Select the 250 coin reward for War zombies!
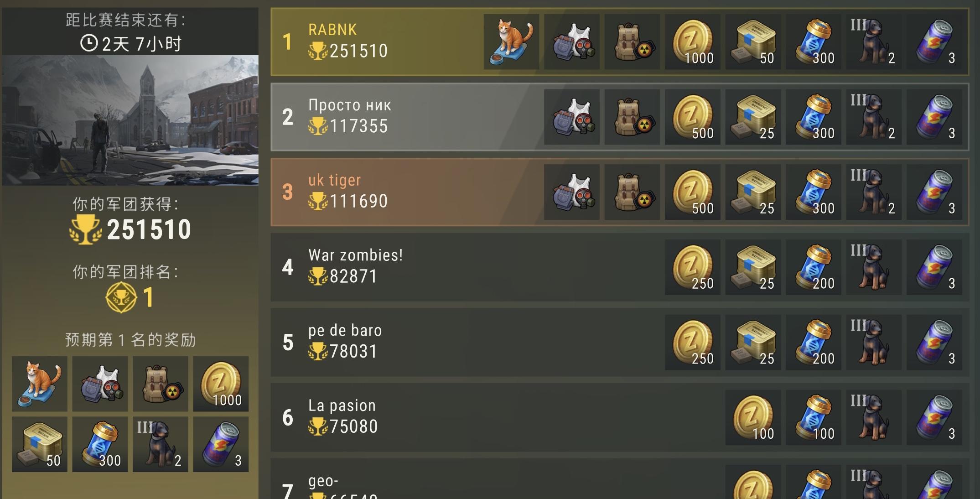This screenshot has height=499, width=980. pyautogui.click(x=692, y=267)
